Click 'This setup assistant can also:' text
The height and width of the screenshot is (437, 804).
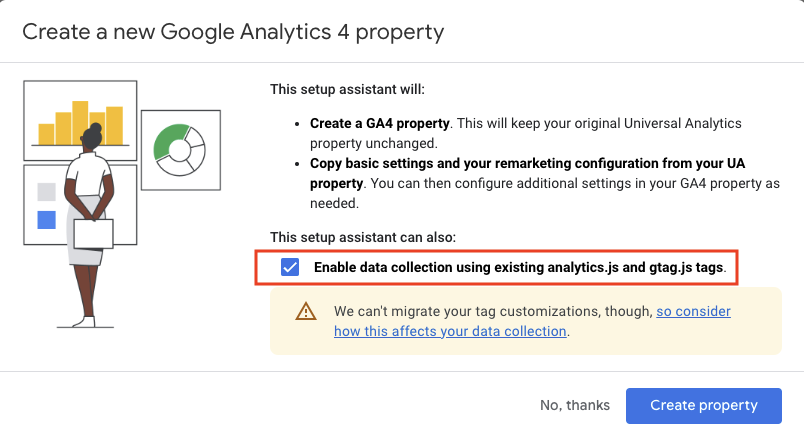click(x=363, y=237)
